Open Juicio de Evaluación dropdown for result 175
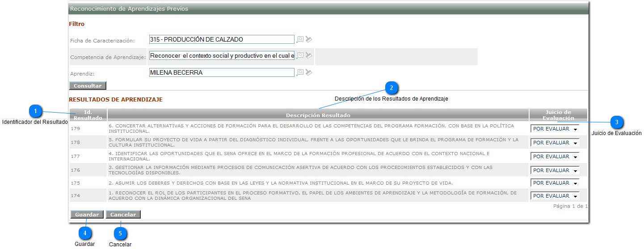644x249 pixels. coord(555,183)
